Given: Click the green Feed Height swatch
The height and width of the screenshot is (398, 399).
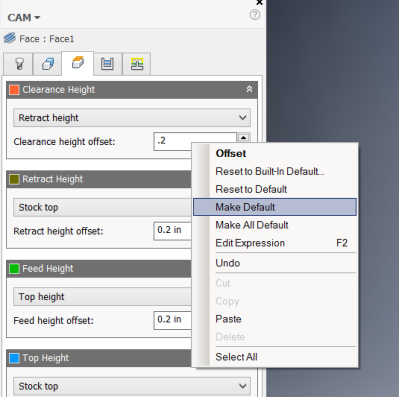Looking at the screenshot, I should 14,268.
